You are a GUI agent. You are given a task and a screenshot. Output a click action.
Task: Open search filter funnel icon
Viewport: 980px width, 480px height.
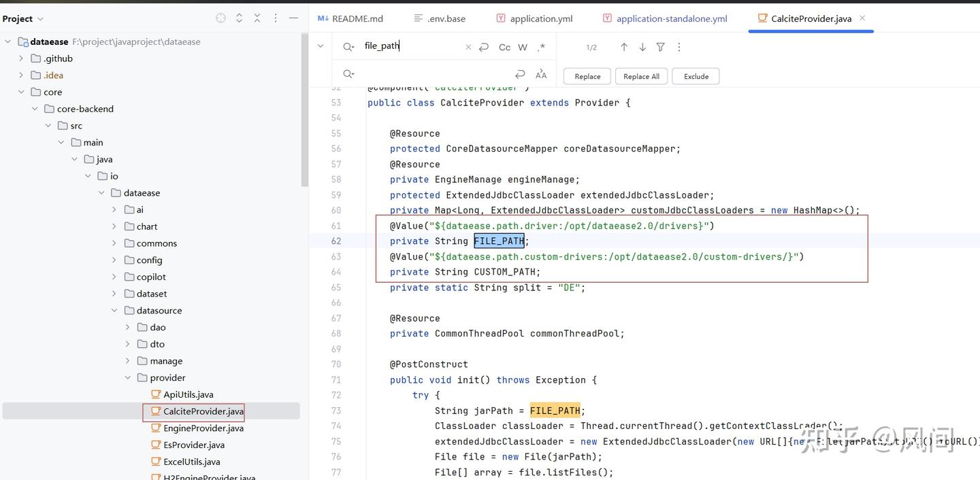(x=659, y=47)
